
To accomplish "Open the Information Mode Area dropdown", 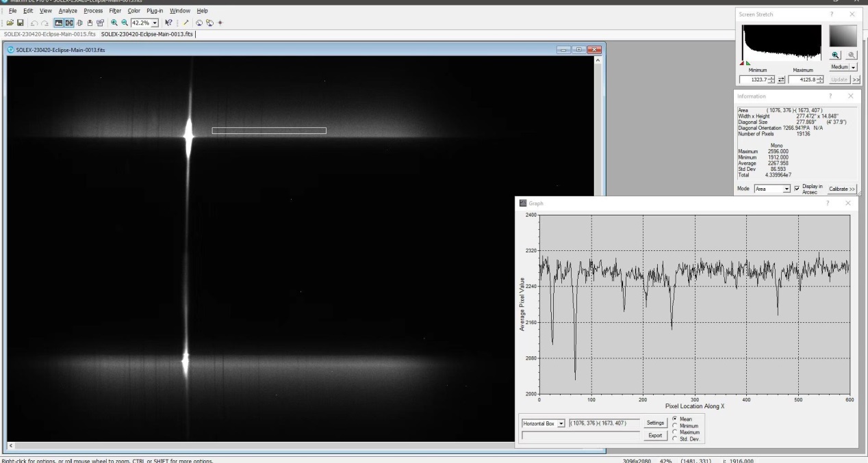I will tap(787, 188).
